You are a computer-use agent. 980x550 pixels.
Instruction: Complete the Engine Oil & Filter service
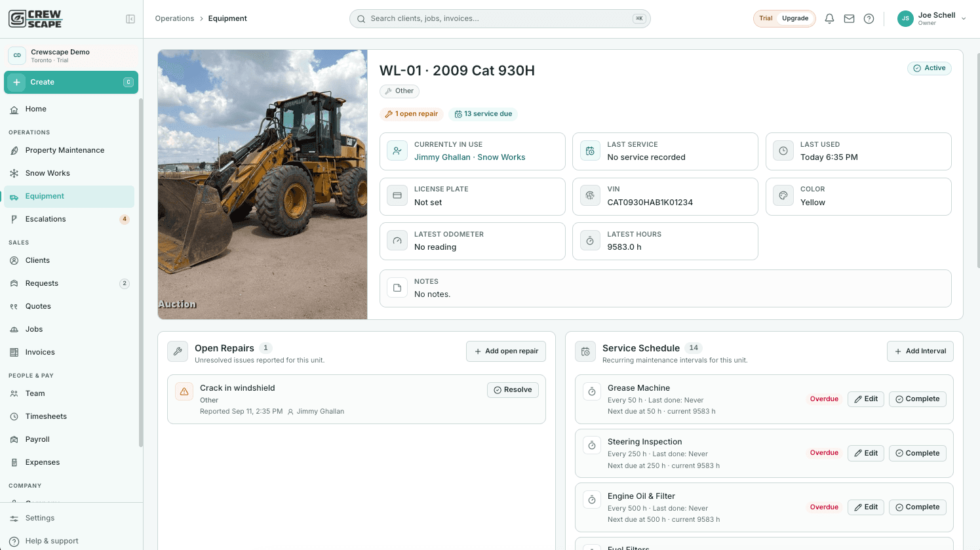[918, 507]
